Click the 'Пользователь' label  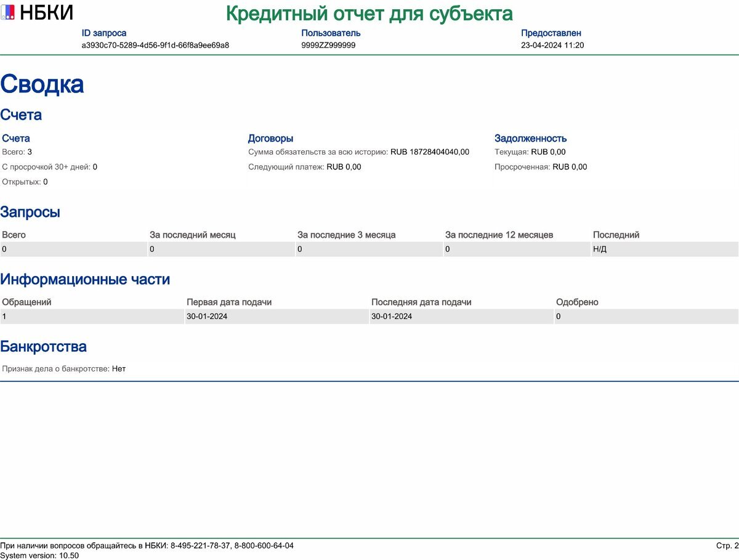pyautogui.click(x=331, y=33)
